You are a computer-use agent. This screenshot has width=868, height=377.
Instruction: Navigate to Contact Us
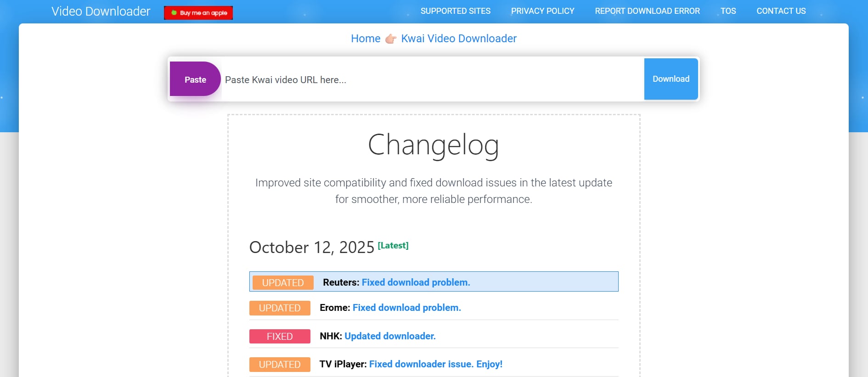(x=781, y=11)
